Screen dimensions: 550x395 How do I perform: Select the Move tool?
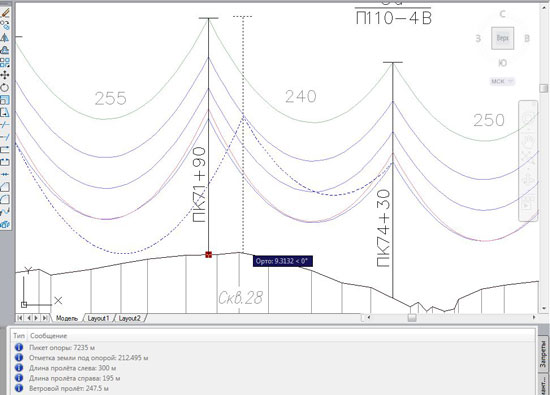[5, 75]
